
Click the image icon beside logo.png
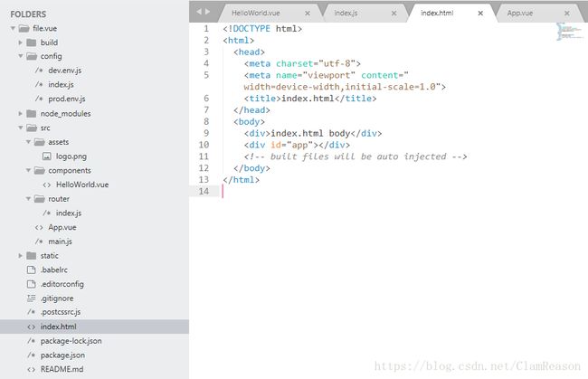click(x=46, y=156)
